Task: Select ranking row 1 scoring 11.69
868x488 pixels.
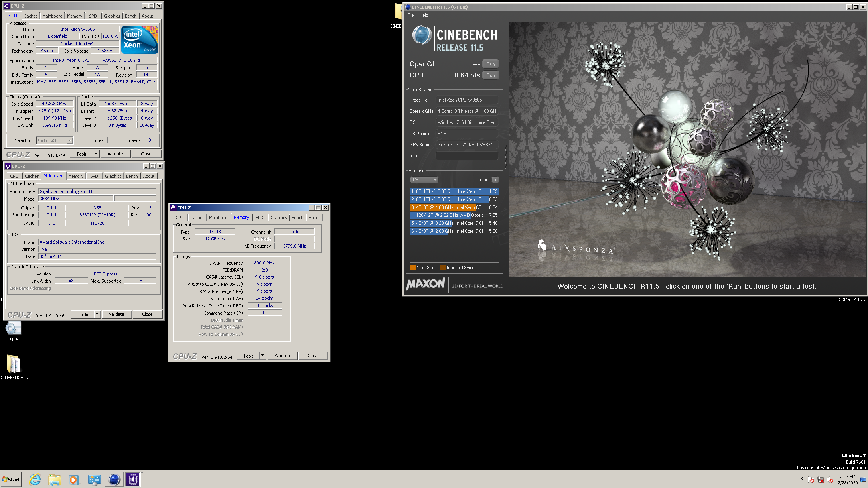Action: pyautogui.click(x=454, y=191)
